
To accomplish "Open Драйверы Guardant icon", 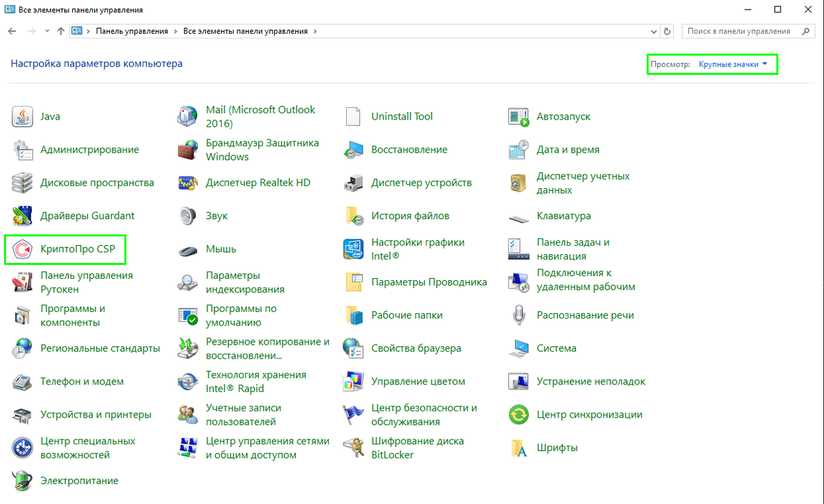I will 23,216.
